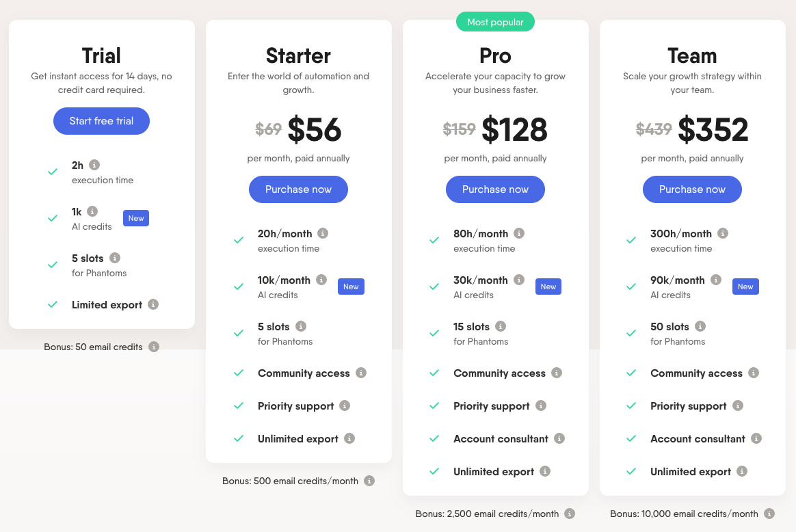Click info icon beside Starter 20h/month

(323, 233)
